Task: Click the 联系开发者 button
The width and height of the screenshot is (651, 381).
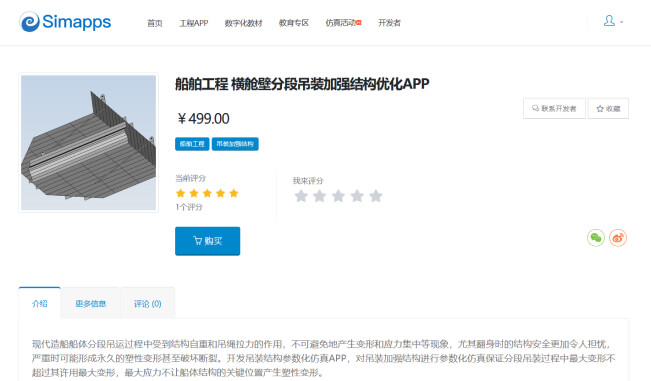Action: click(x=554, y=108)
